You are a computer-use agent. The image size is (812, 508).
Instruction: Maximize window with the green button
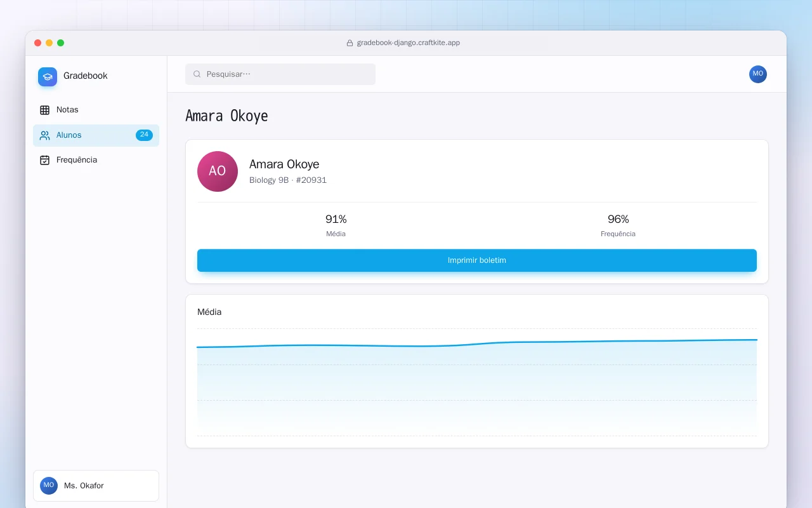click(61, 43)
